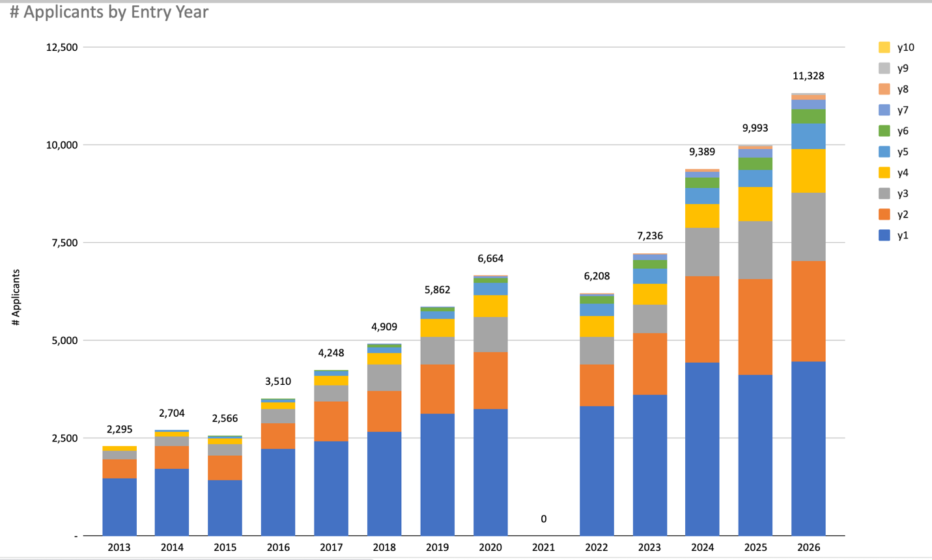Click the 12,500 y-axis tick label
The image size is (932, 560).
coord(62,48)
